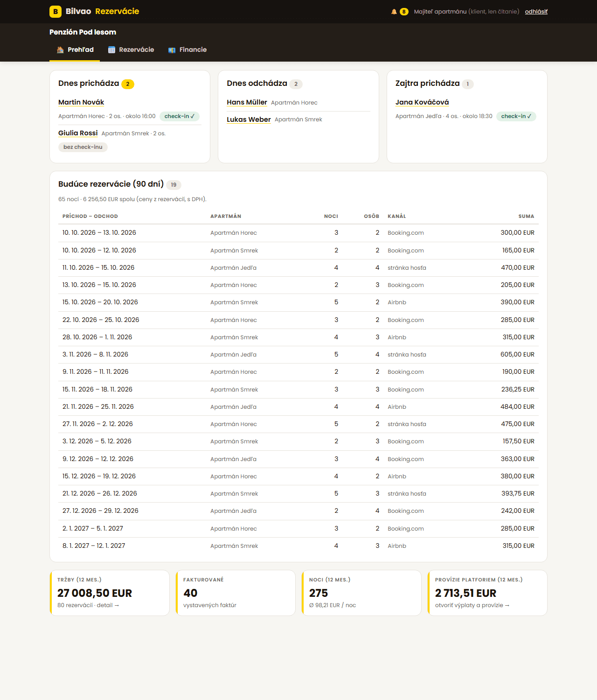The image size is (597, 700).
Task: Select the 8. 1. 2027 – 12. 1. 2027 reservation
Action: (298, 546)
